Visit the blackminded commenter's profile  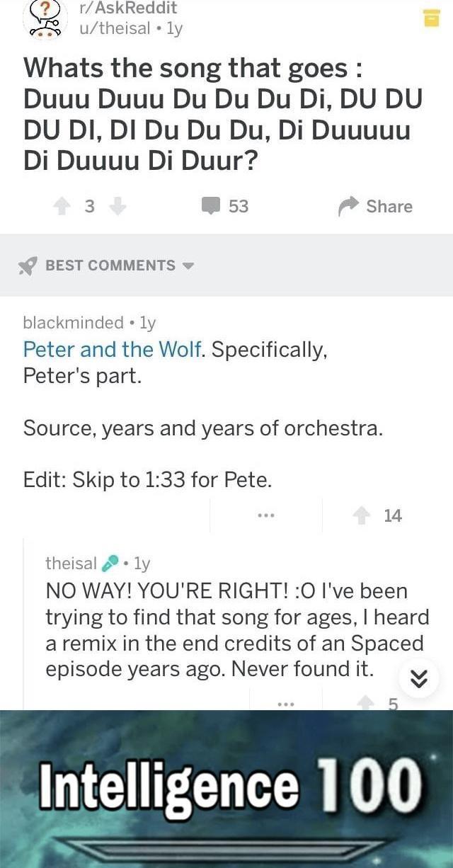[74, 323]
